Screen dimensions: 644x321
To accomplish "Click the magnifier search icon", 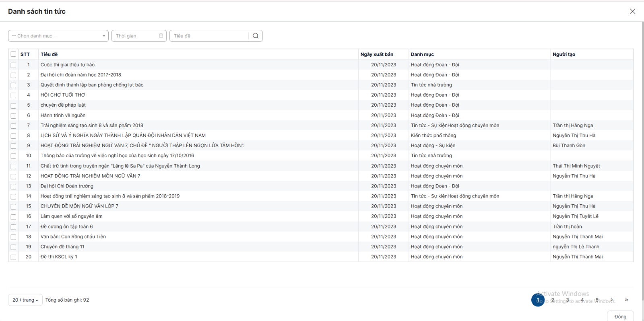I will pyautogui.click(x=256, y=36).
